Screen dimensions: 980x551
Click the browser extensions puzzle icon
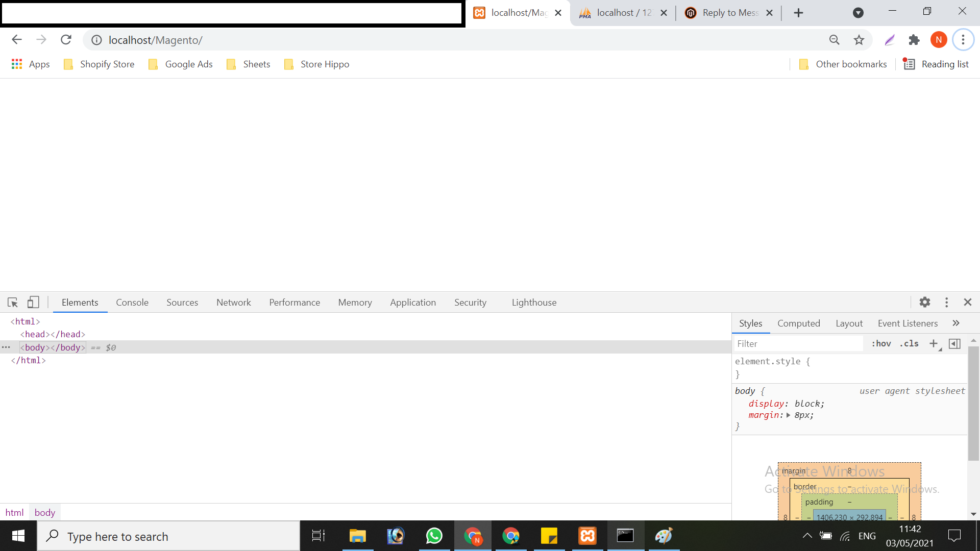point(914,39)
